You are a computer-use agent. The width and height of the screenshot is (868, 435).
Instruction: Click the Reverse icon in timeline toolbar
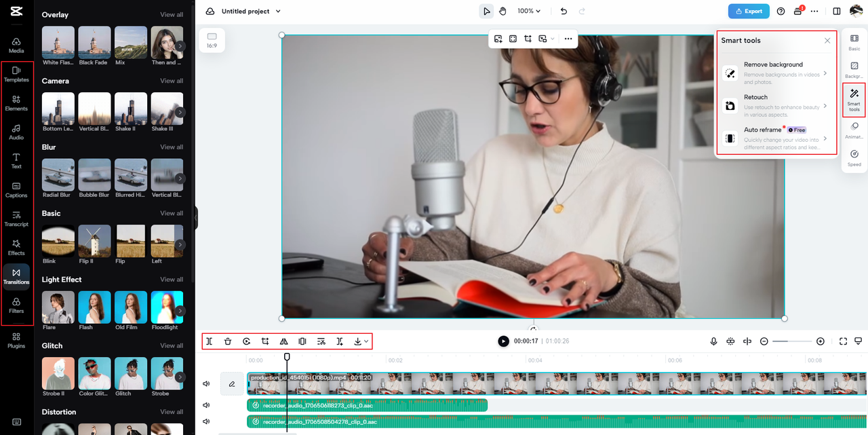click(x=246, y=341)
